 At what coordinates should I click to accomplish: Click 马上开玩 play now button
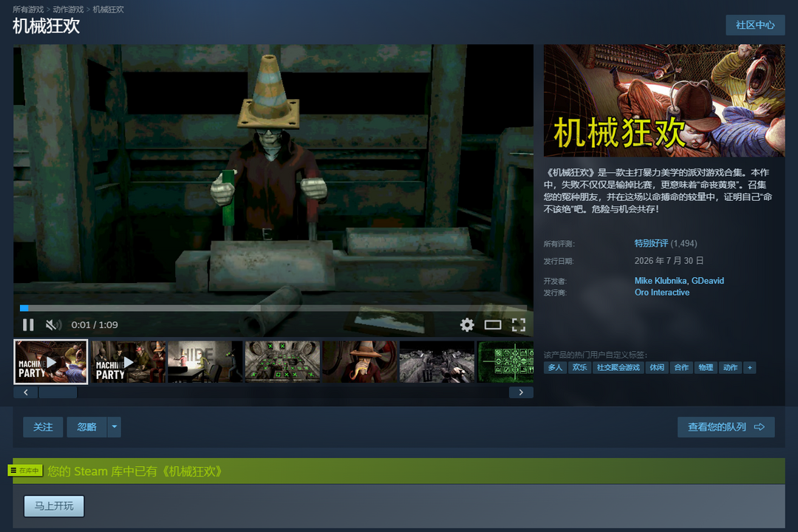[x=54, y=506]
